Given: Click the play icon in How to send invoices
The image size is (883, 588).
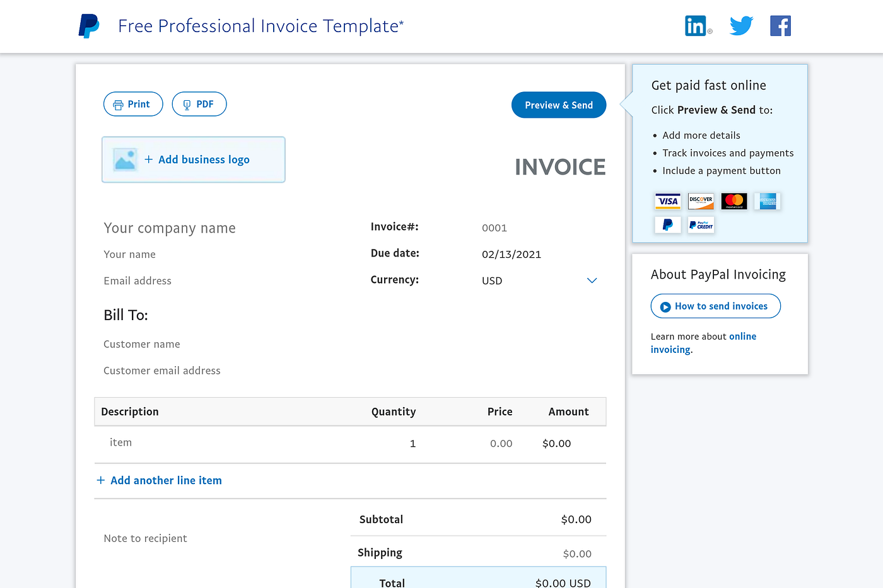Looking at the screenshot, I should pos(665,307).
